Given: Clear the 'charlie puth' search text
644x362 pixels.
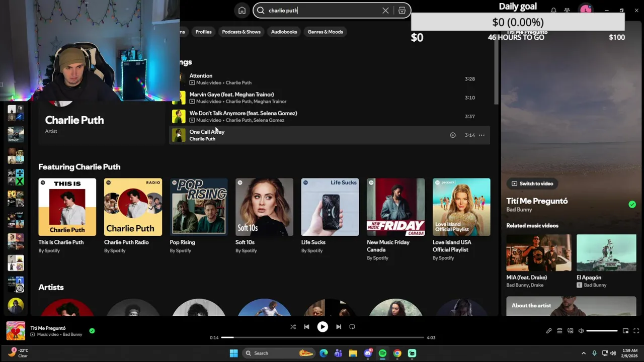Looking at the screenshot, I should pyautogui.click(x=385, y=11).
